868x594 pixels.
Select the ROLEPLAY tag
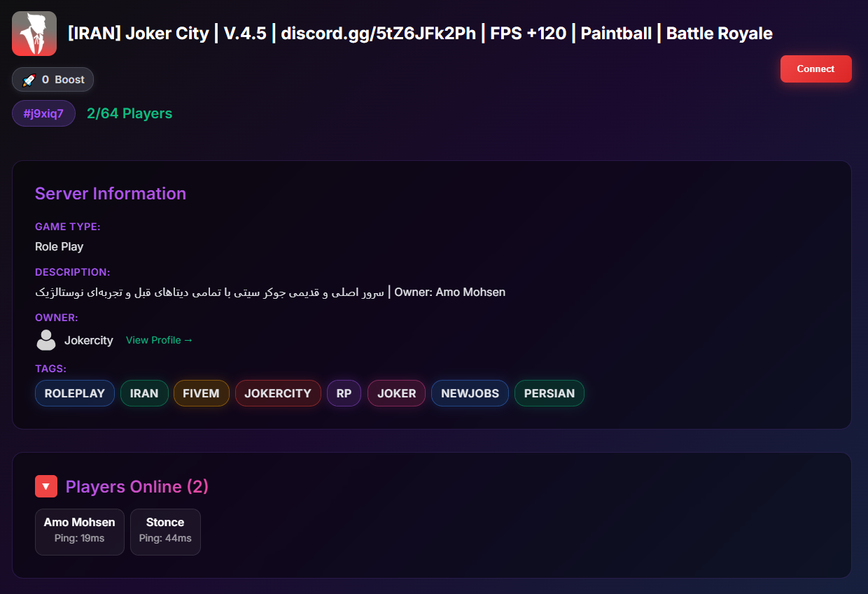75,393
